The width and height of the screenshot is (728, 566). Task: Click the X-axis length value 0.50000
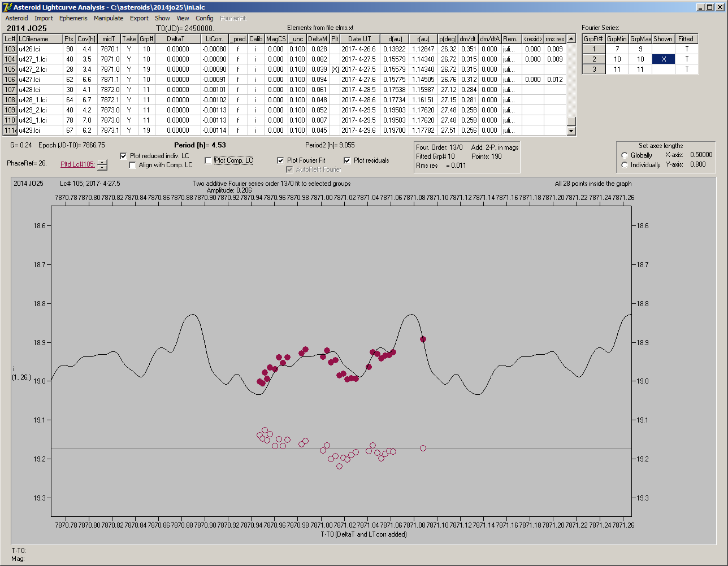point(701,155)
